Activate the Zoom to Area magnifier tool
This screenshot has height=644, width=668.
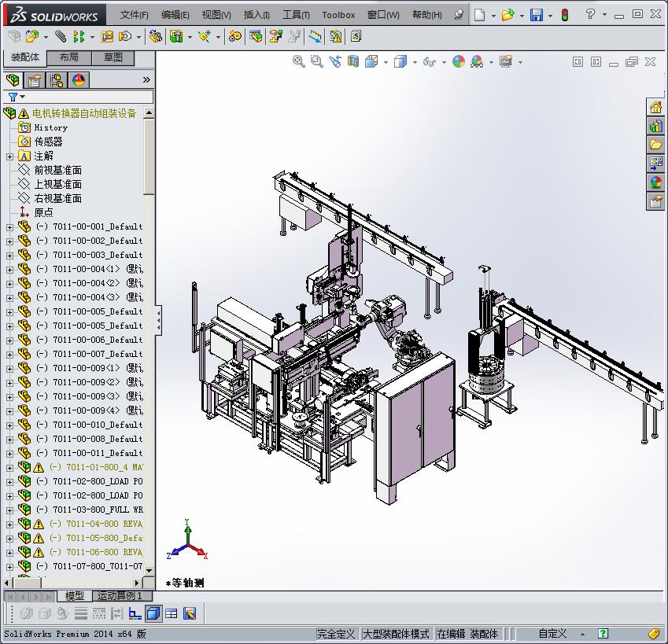[314, 61]
